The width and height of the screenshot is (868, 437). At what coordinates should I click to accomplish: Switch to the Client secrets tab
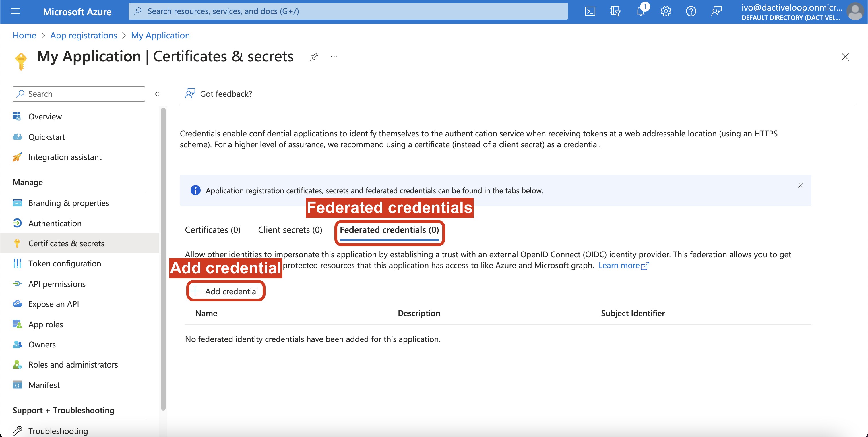point(290,230)
